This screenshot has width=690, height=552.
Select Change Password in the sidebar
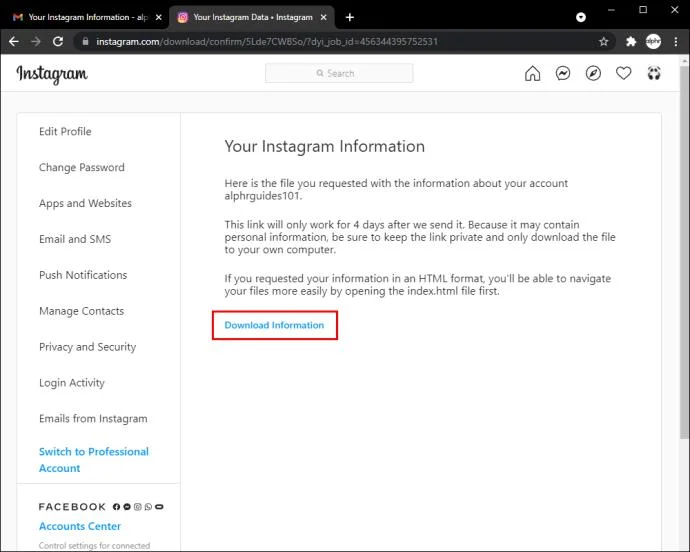coord(82,168)
